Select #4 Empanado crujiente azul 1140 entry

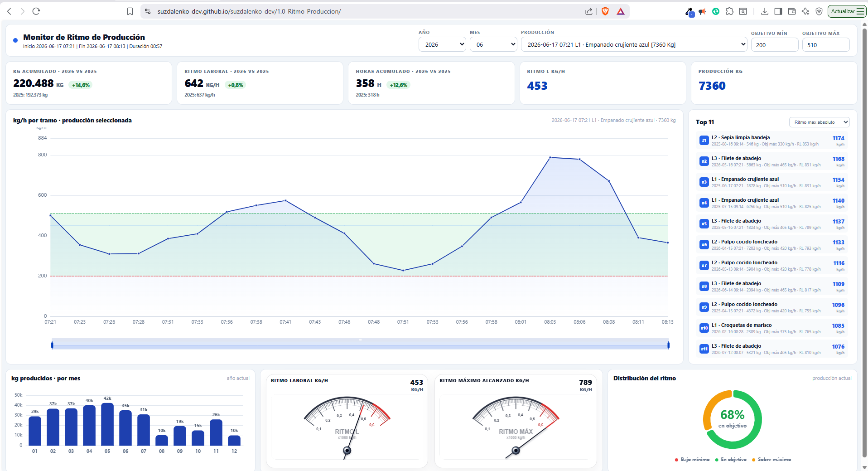coord(772,203)
